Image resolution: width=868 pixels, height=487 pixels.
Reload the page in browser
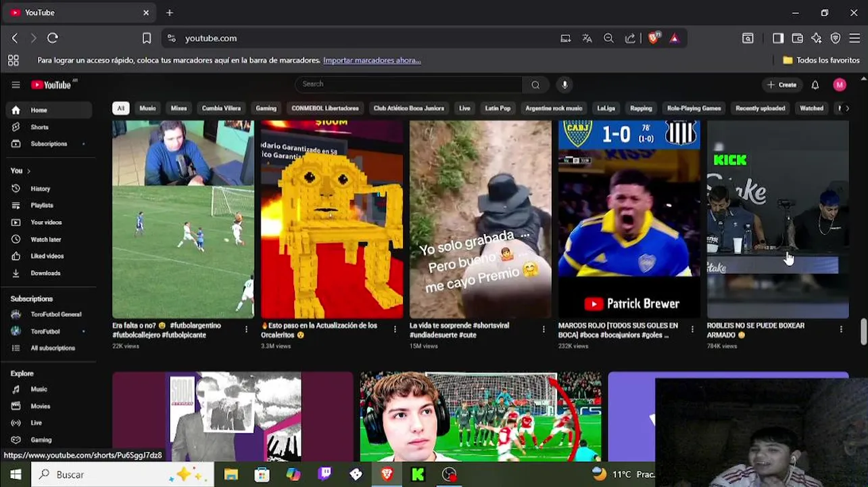point(53,39)
